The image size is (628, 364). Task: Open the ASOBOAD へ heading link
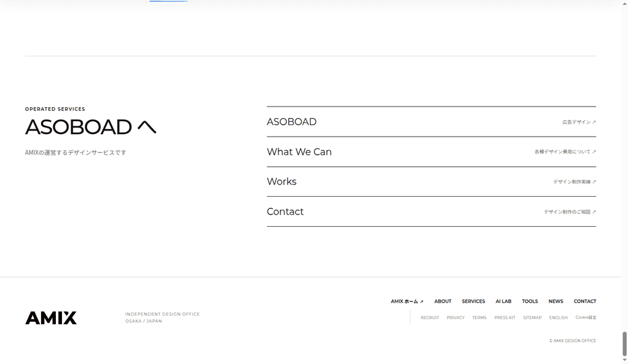[x=91, y=127]
